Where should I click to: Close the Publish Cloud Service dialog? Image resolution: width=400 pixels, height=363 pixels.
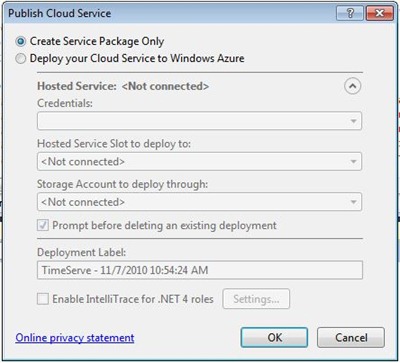click(379, 14)
